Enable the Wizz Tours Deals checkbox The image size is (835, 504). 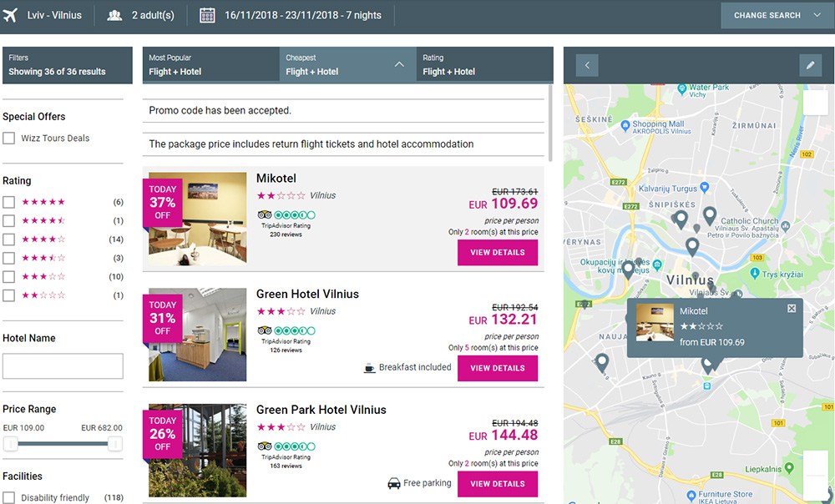(x=8, y=139)
